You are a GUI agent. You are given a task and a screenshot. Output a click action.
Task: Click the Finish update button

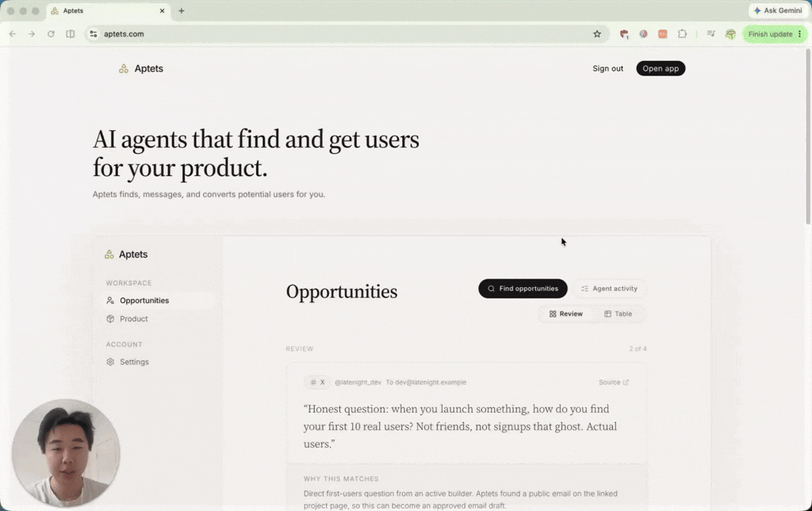point(770,34)
